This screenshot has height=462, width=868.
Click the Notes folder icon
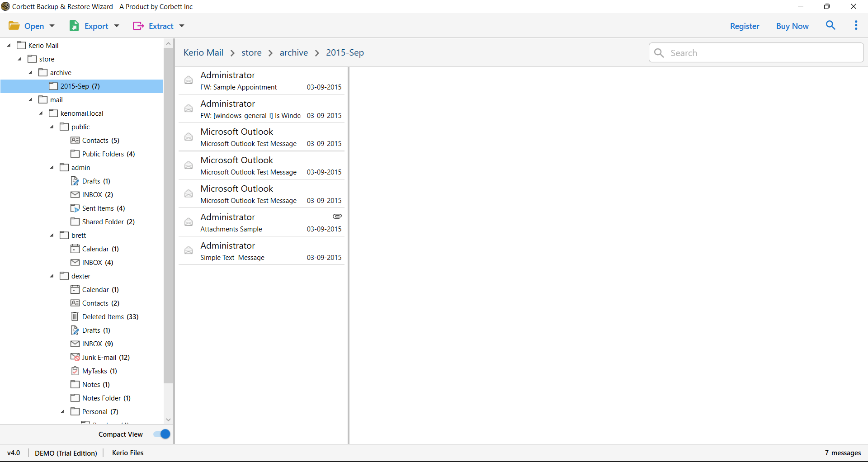(75, 384)
